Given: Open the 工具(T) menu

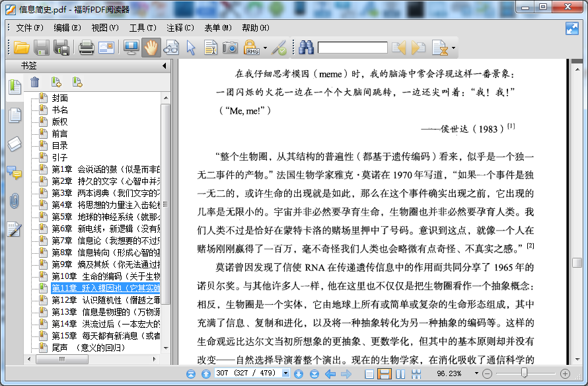Looking at the screenshot, I should pyautogui.click(x=143, y=28).
